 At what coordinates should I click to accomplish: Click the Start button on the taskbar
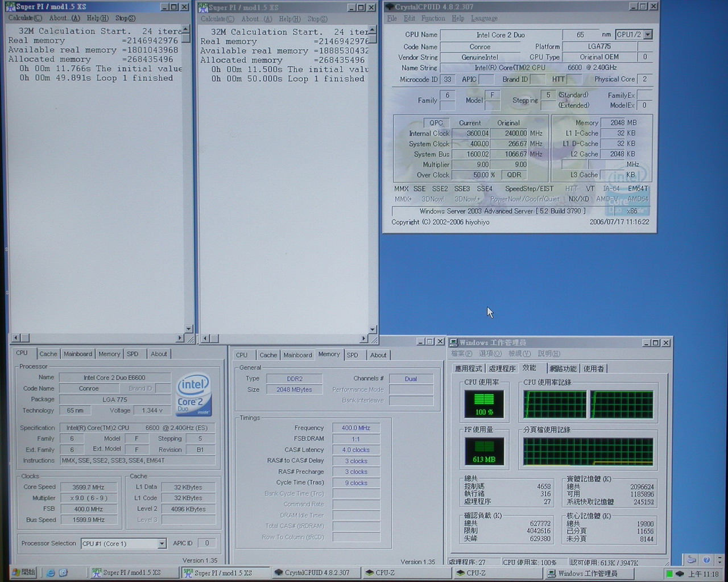(24, 572)
